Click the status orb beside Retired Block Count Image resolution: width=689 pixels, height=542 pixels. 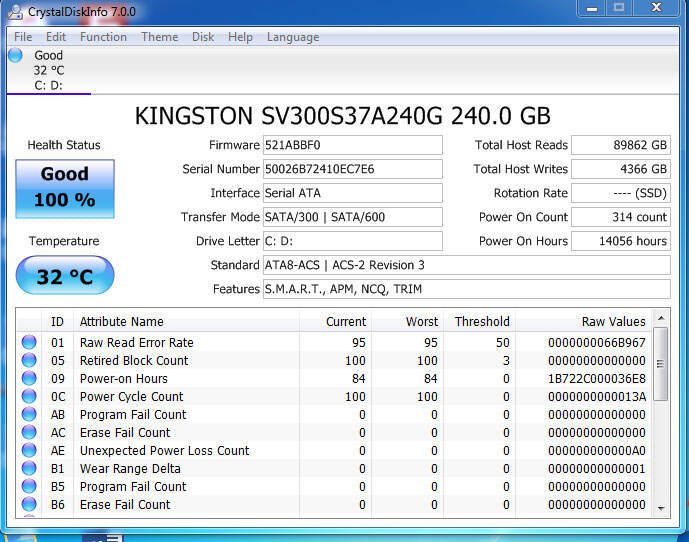[x=29, y=361]
